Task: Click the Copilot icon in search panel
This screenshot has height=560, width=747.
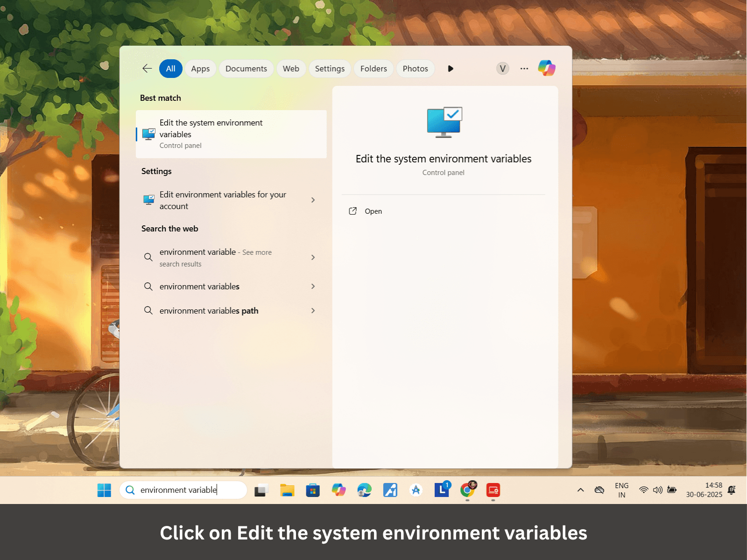Action: pyautogui.click(x=546, y=68)
